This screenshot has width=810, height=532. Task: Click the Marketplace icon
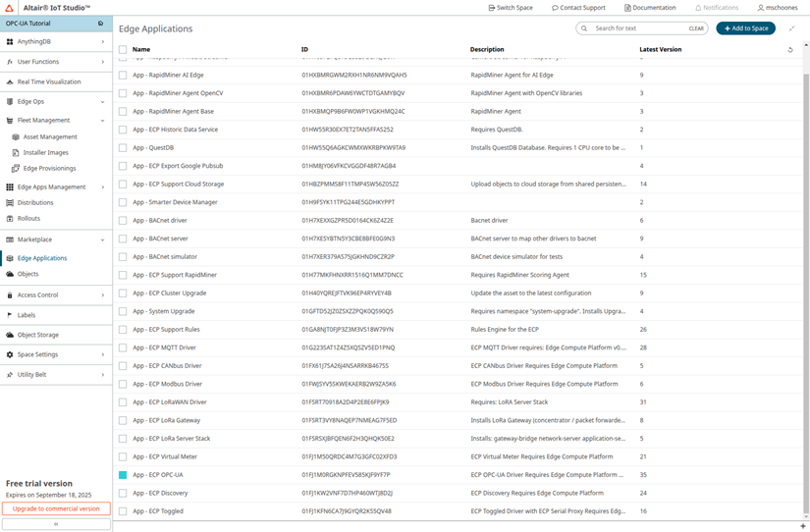pos(9,239)
